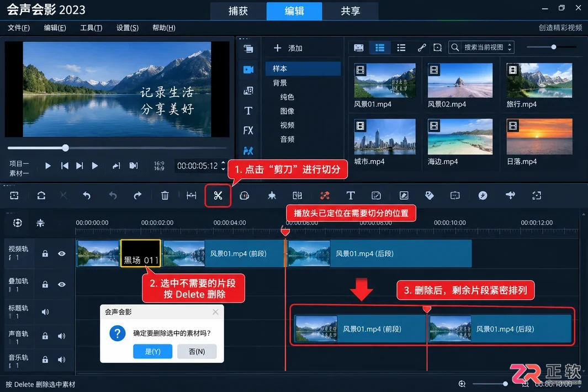Screen dimensions: 588x392
Task: Click the redo arrow in timeline toolbar
Action: [x=137, y=195]
